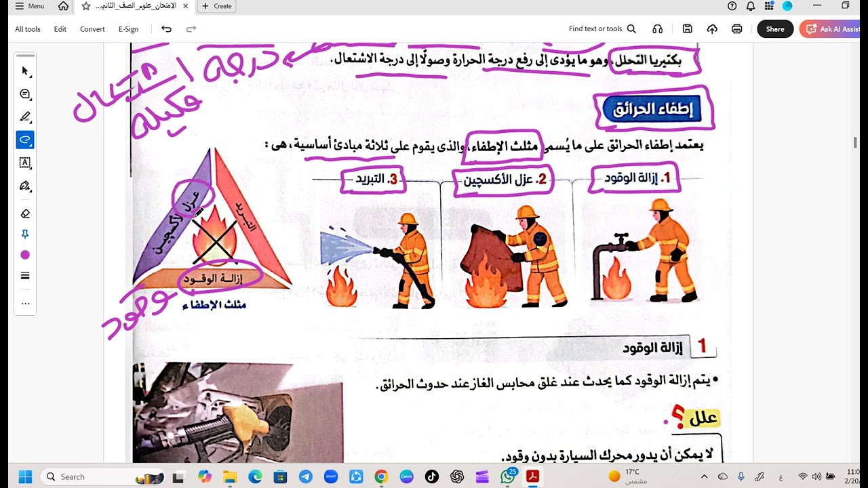Viewport: 868px width, 488px height.
Task: Select the freehand Draw tool
Action: (25, 140)
